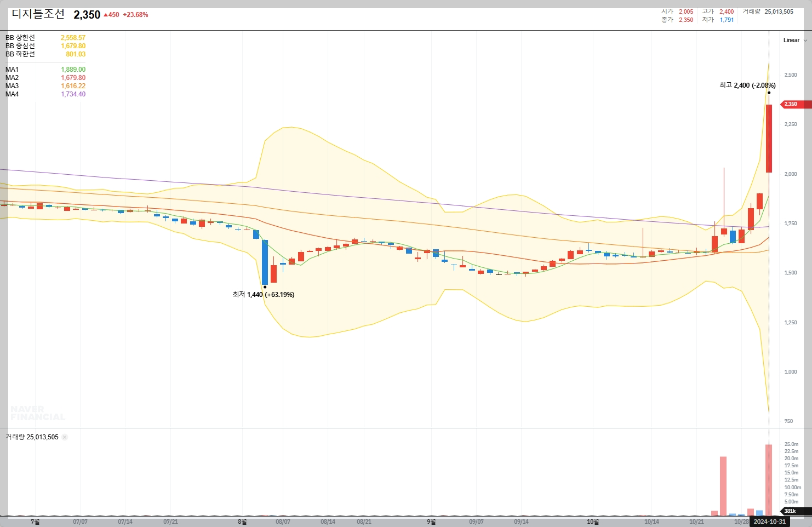Image resolution: width=812 pixels, height=527 pixels.
Task: Click the +23.68% change percentage in header
Action: pos(136,15)
